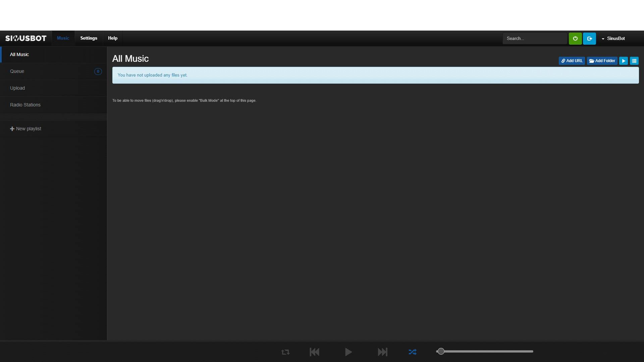Toggle repeat mode in player bar
This screenshot has height=362, width=644.
(x=285, y=352)
